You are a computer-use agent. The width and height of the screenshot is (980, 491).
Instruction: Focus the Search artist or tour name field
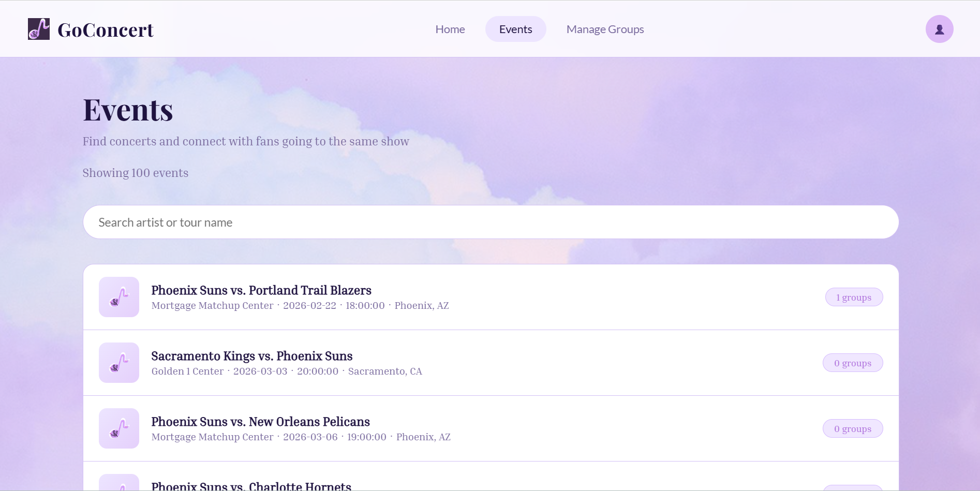pos(491,222)
